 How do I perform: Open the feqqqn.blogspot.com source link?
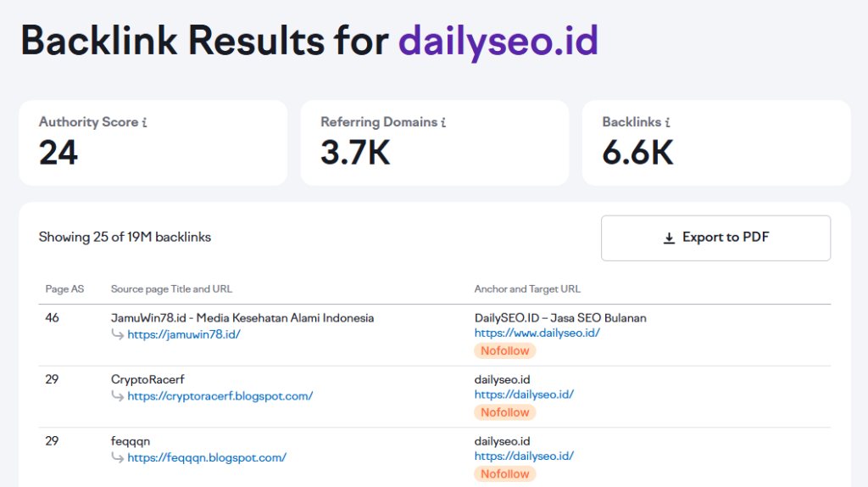(x=207, y=457)
